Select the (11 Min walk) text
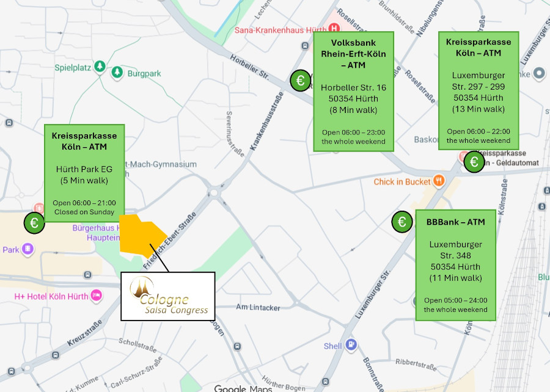The width and height of the screenshot is (550, 392). point(456,278)
